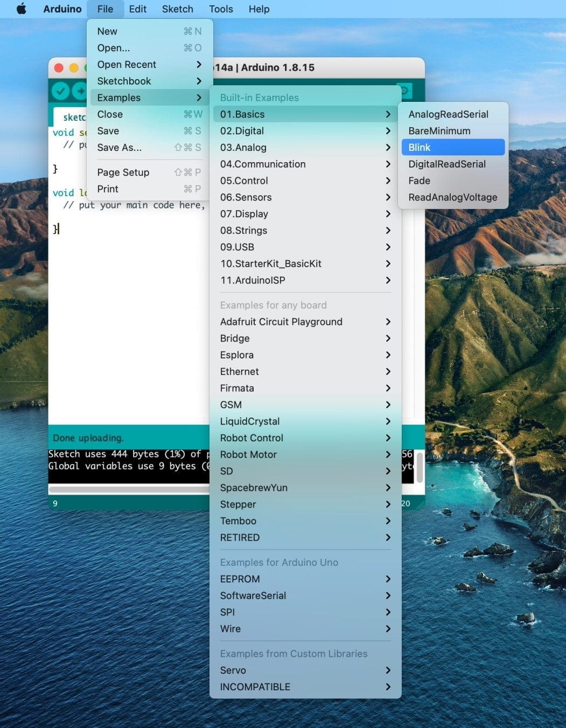
Task: Open the Help menu
Action: click(258, 9)
